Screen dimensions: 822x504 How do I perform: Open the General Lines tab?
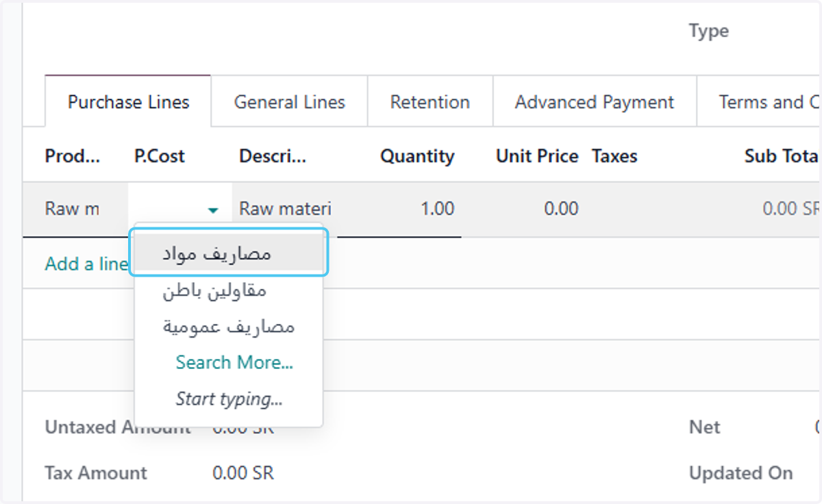(x=289, y=102)
